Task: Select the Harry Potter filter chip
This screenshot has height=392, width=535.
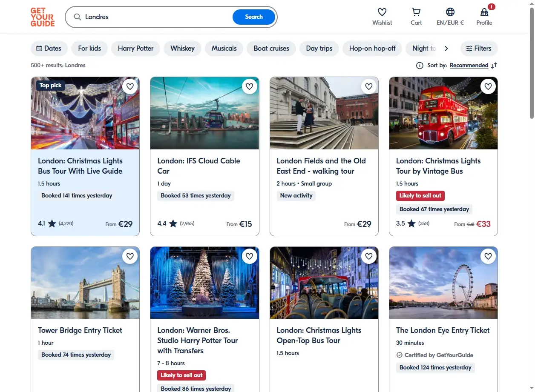Action: (x=135, y=49)
